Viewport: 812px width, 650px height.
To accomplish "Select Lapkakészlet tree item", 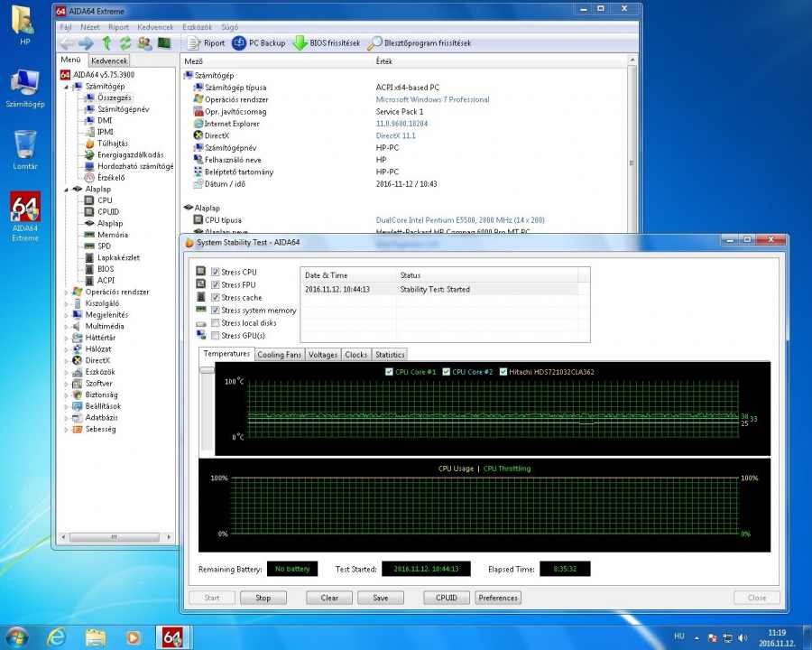I will [x=118, y=257].
